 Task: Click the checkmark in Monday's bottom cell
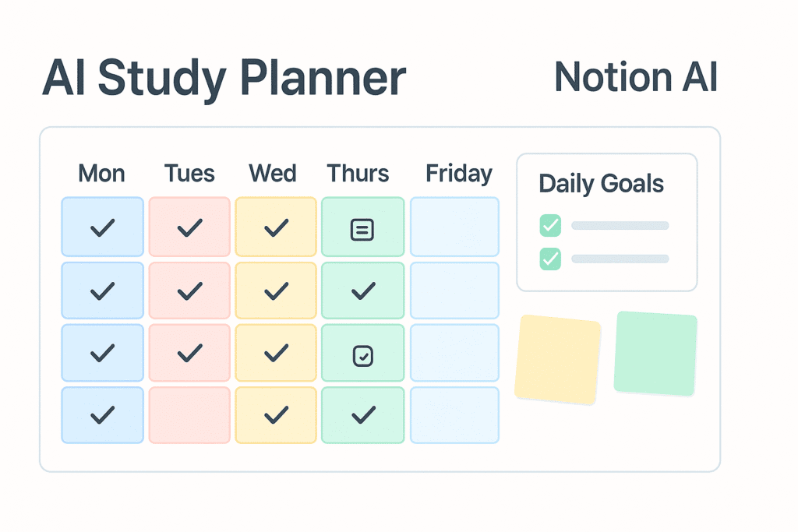click(102, 415)
